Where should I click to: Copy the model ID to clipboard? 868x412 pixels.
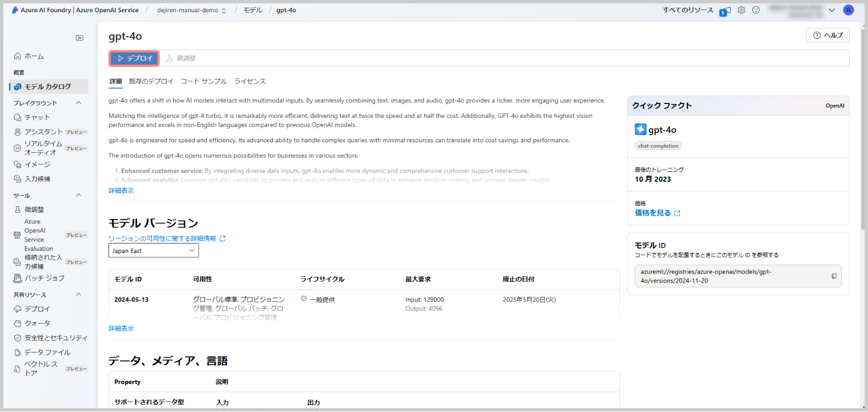coord(834,276)
